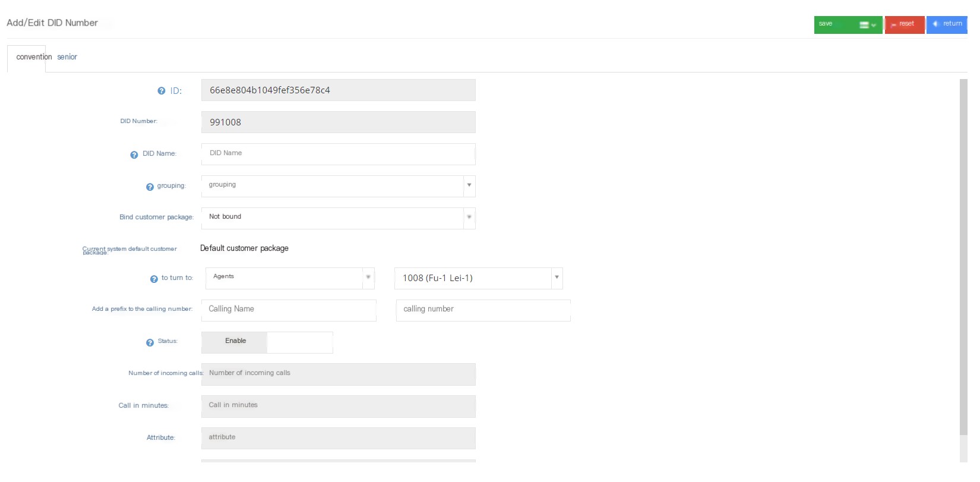
Task: View help for the Status setting
Action: tap(150, 342)
